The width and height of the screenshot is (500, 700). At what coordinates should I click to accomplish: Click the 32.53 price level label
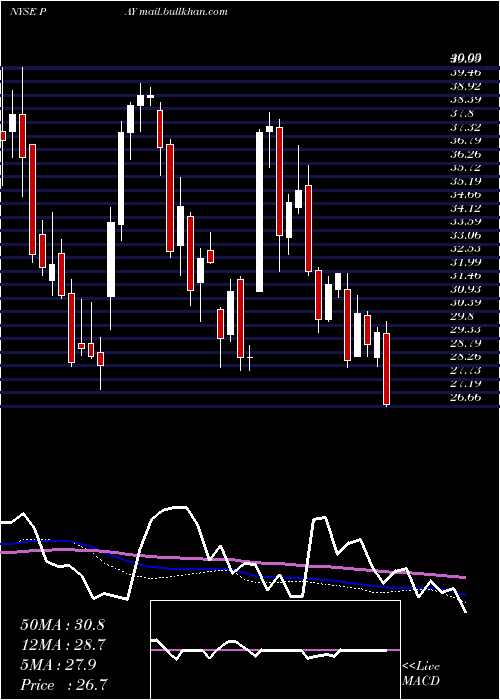click(x=466, y=248)
